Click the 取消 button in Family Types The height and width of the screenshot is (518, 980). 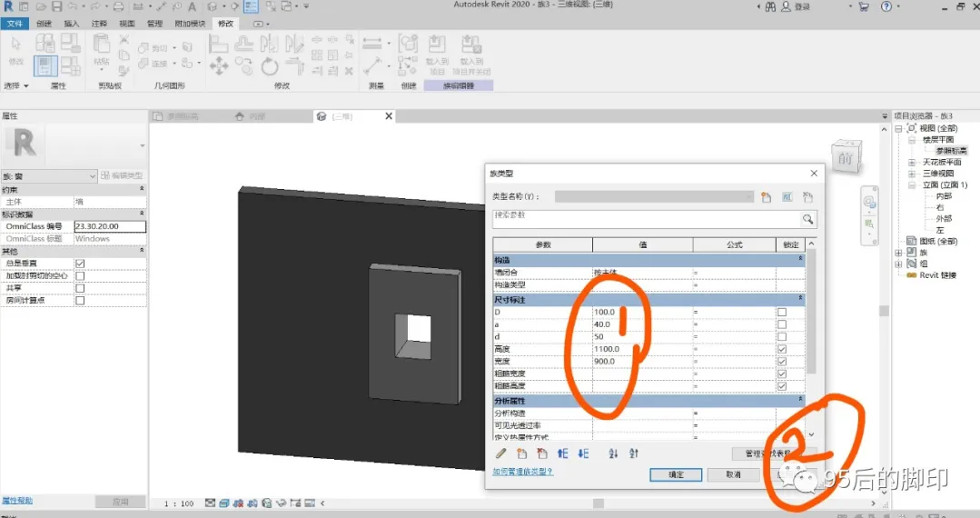click(733, 474)
